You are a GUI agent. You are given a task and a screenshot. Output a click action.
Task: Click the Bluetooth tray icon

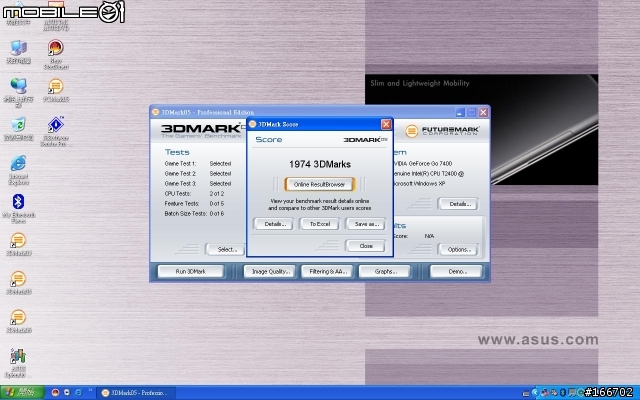coord(563,393)
